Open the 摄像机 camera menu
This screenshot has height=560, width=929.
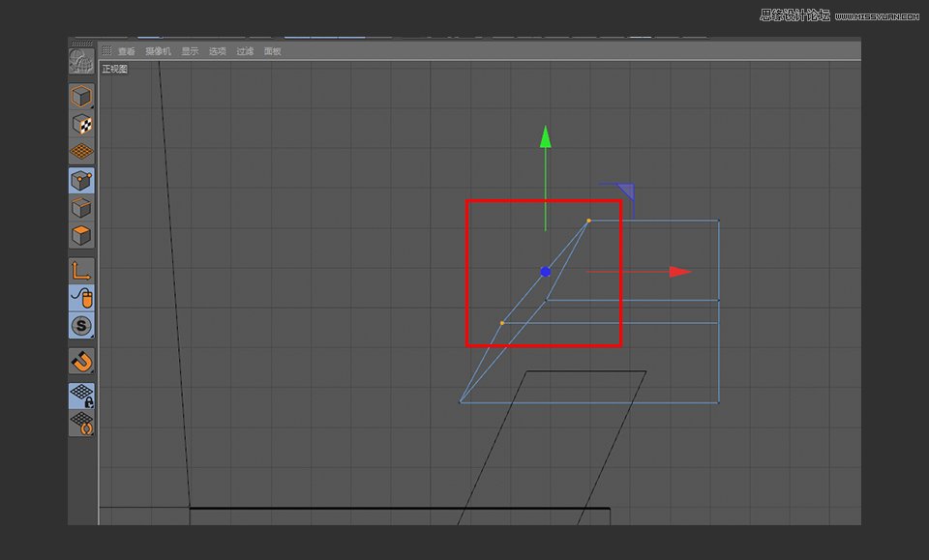coord(158,50)
